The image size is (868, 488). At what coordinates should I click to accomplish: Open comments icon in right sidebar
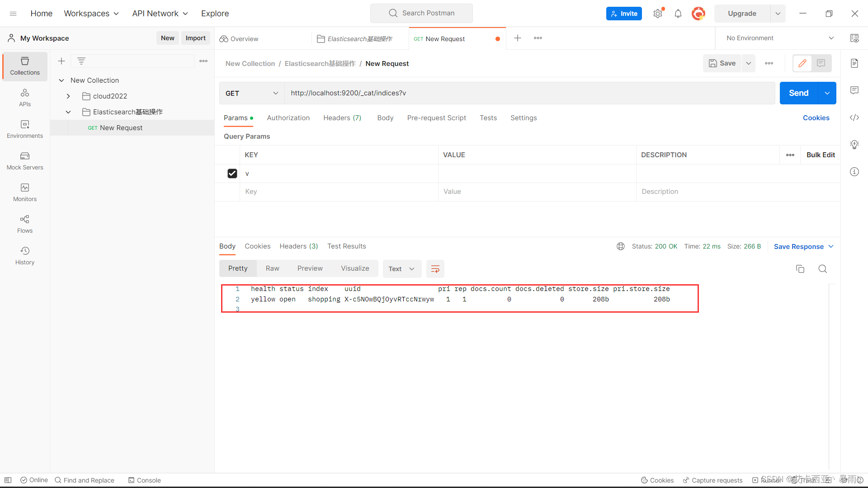point(854,90)
